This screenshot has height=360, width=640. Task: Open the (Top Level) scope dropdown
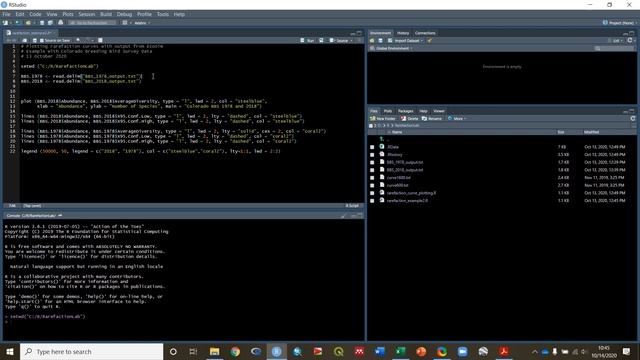[x=33, y=206]
